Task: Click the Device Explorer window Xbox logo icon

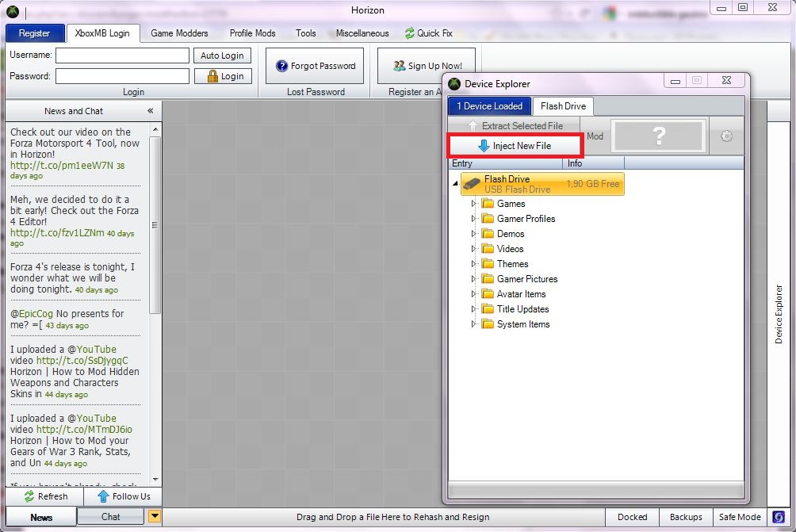Action: point(454,84)
